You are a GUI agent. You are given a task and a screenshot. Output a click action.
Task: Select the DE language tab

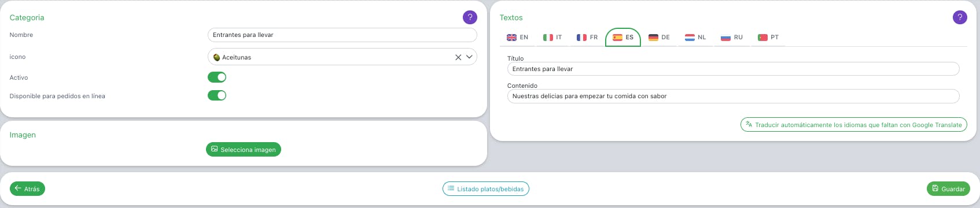tap(659, 37)
